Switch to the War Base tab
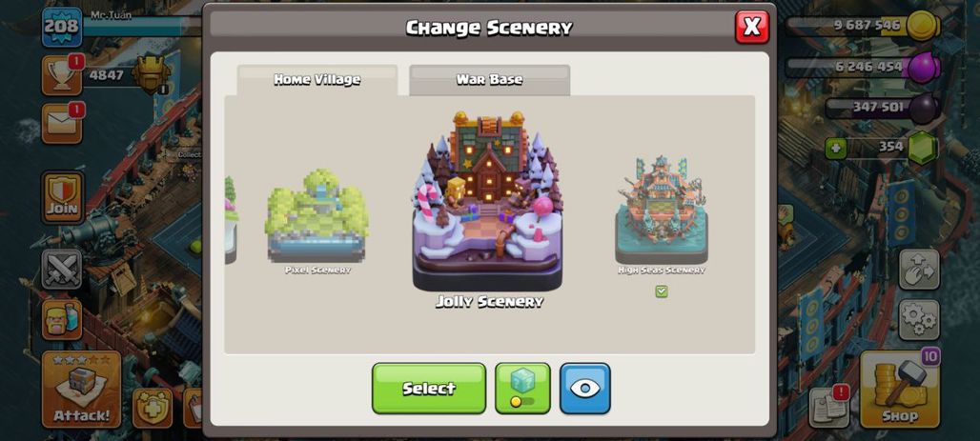The image size is (980, 441). click(x=489, y=80)
